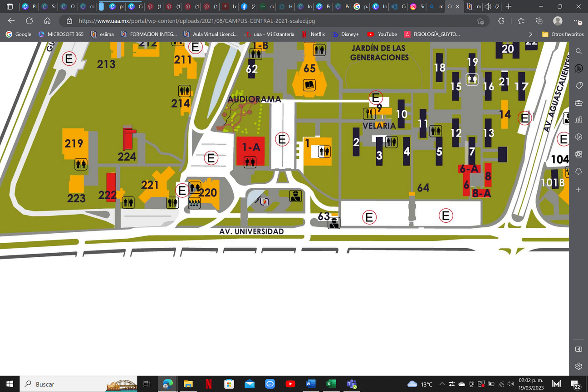Switch to the Instagram tab
This screenshot has height=392, width=588.
point(416,7)
